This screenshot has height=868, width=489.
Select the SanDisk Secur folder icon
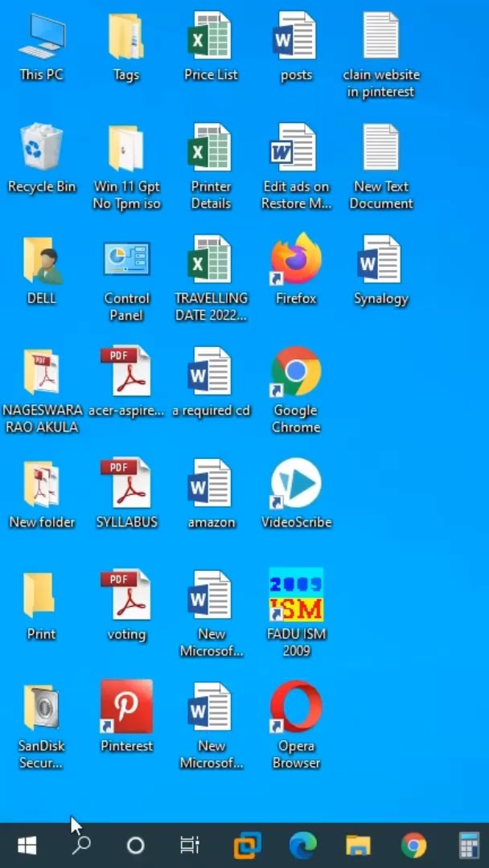[42, 707]
